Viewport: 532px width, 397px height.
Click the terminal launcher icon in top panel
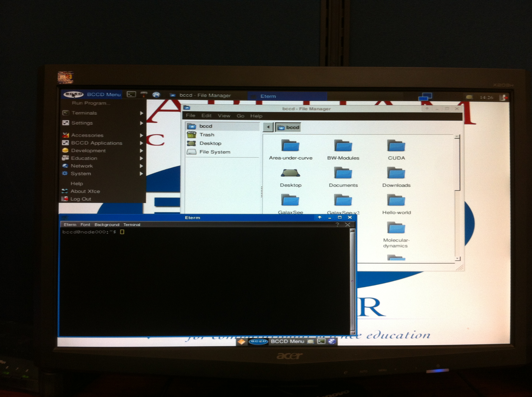tap(131, 95)
